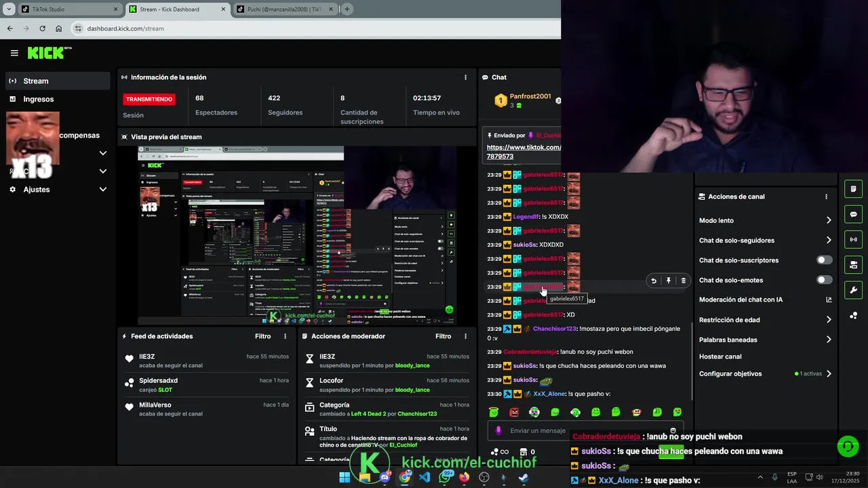
Task: Open the Feed de actividades Filtro
Action: [262, 336]
